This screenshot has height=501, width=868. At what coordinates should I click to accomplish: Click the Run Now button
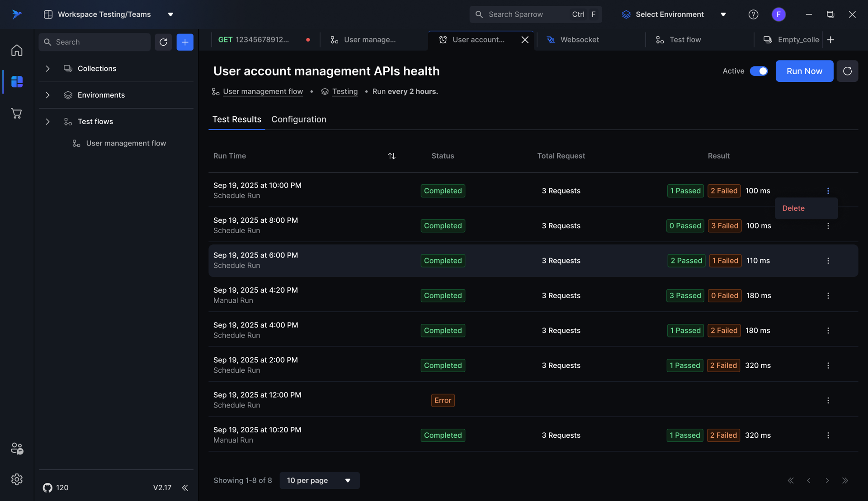point(804,71)
